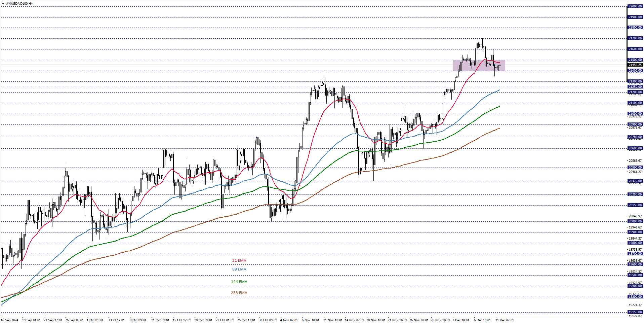Image resolution: width=644 pixels, height=324 pixels.
Task: Click the 23 Sep 17:01 time label
Action: 53,320
